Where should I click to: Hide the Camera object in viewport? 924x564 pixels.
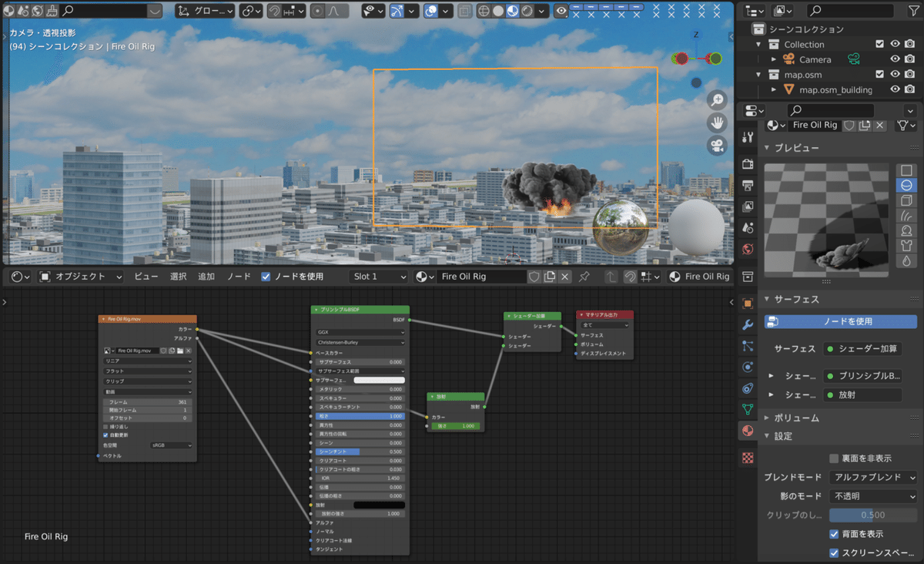895,59
